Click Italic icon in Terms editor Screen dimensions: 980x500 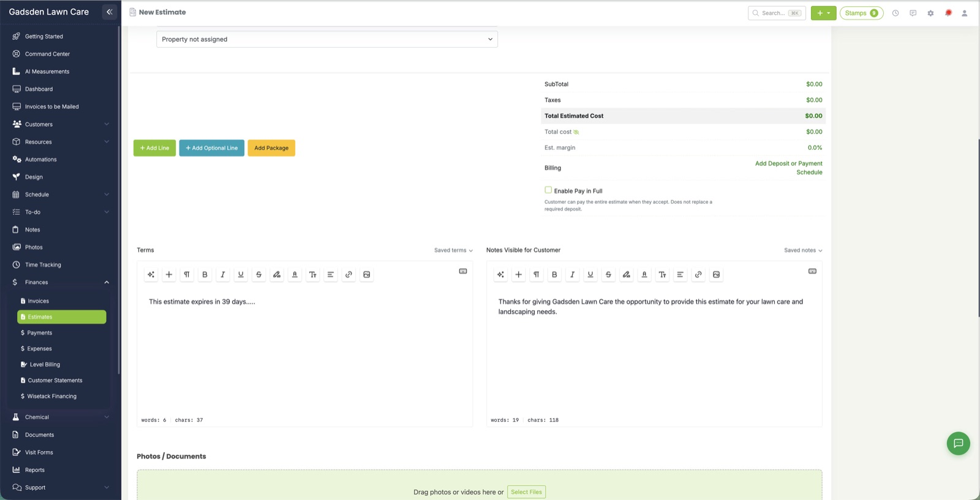tap(223, 275)
